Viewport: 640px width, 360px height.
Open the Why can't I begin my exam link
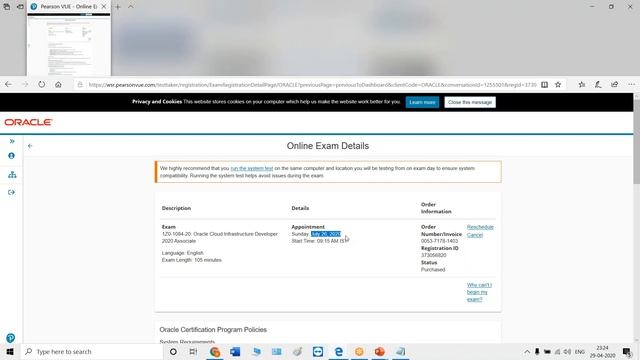[479, 292]
